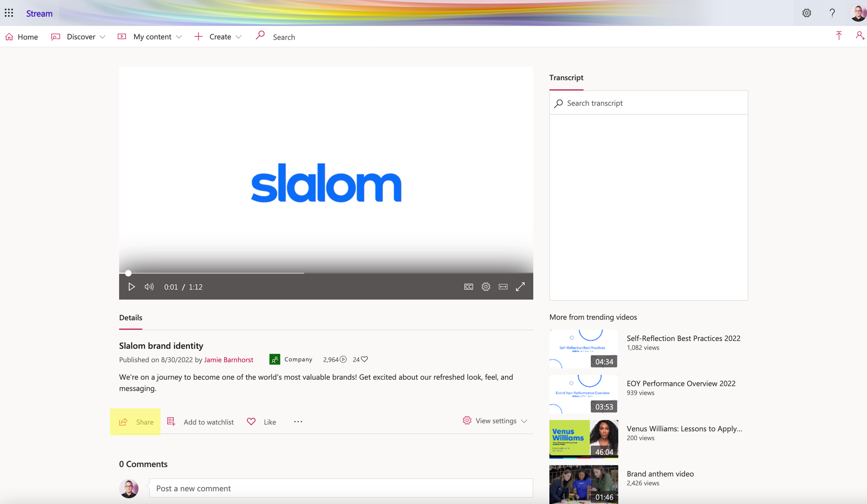Click the fullscreen expand icon
Viewport: 867px width, 504px height.
tap(520, 287)
